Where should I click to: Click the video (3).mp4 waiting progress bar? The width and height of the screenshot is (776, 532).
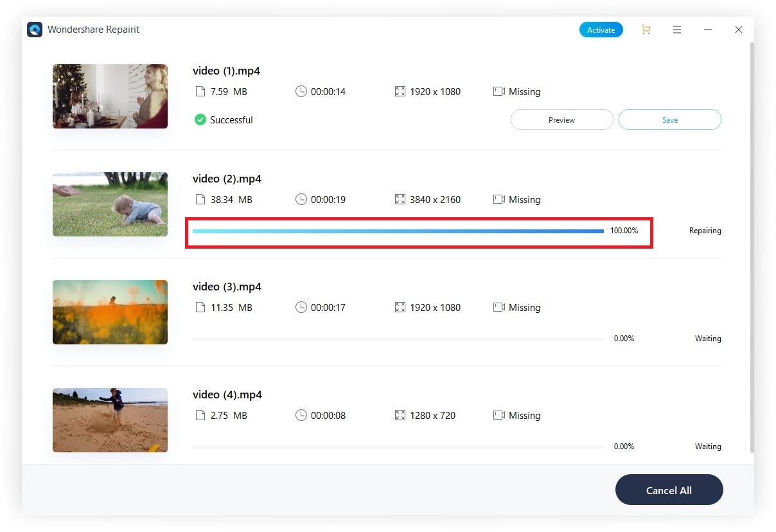click(398, 339)
